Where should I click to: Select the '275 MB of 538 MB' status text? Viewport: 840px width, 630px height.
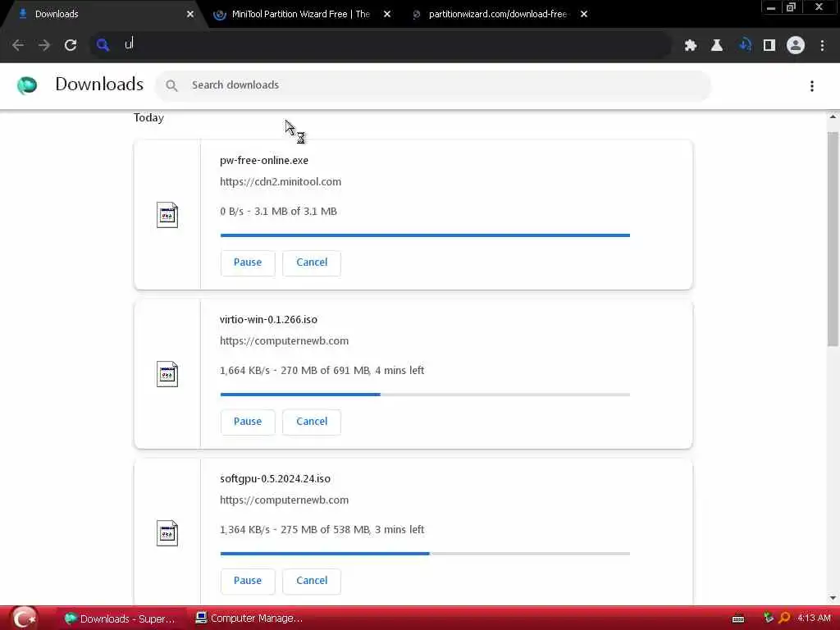[325, 529]
